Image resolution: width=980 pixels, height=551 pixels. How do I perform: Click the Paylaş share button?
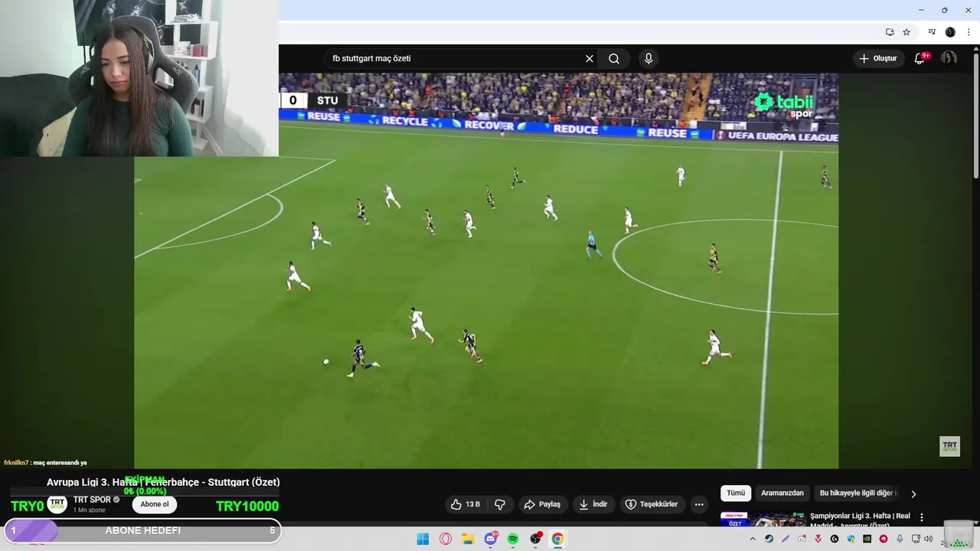(542, 504)
